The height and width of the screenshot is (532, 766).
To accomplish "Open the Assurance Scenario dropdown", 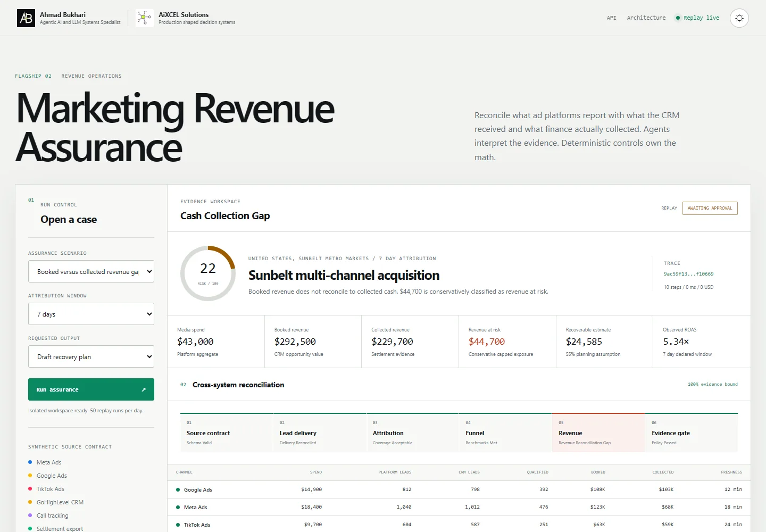I will tap(91, 271).
